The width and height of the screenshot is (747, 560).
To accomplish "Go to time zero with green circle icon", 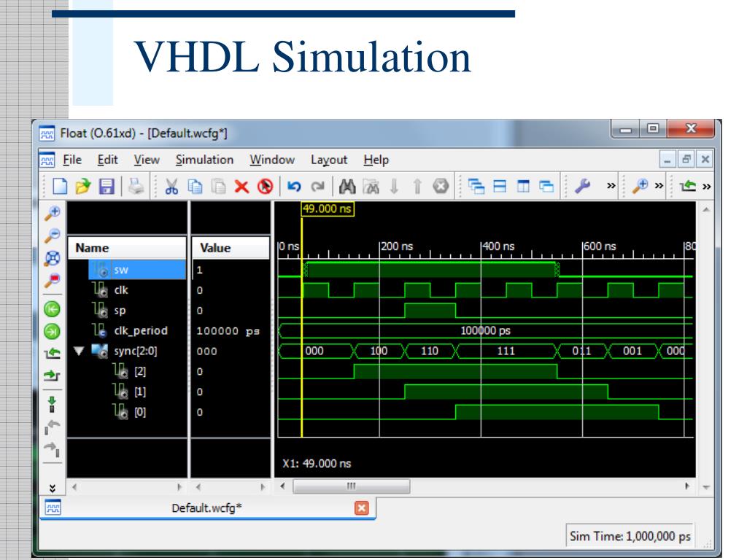I will coord(52,309).
